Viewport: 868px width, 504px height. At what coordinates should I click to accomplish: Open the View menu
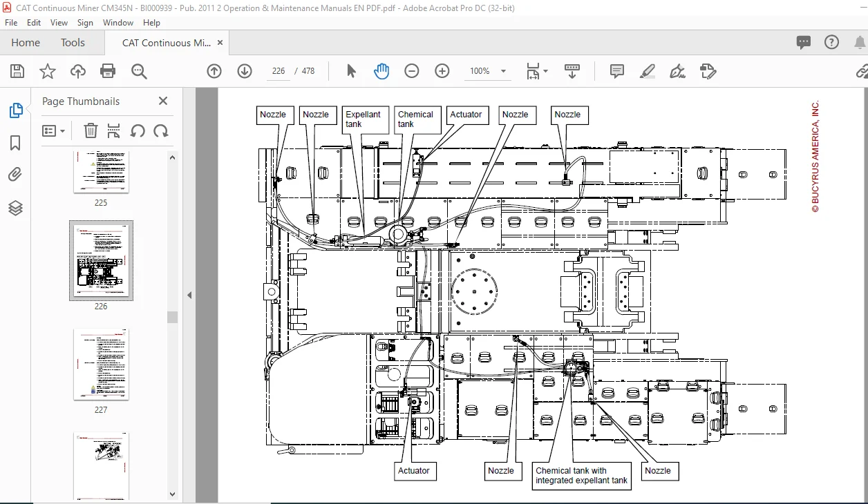(59, 23)
